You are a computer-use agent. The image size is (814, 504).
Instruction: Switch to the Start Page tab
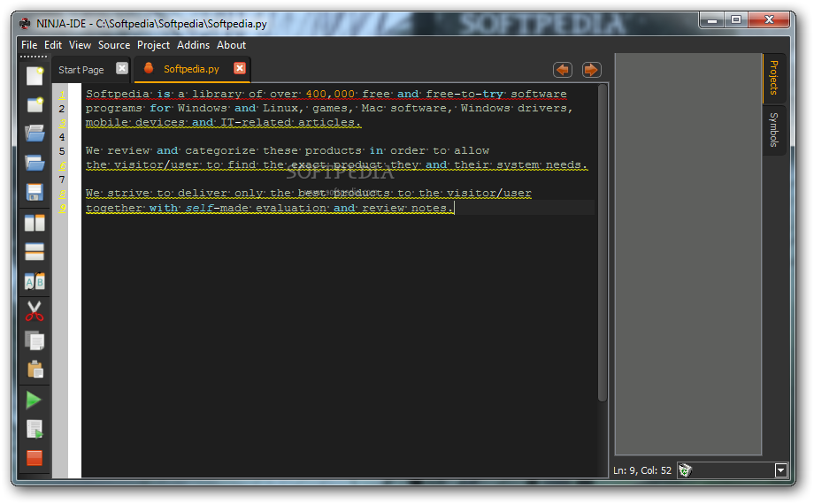click(x=81, y=70)
